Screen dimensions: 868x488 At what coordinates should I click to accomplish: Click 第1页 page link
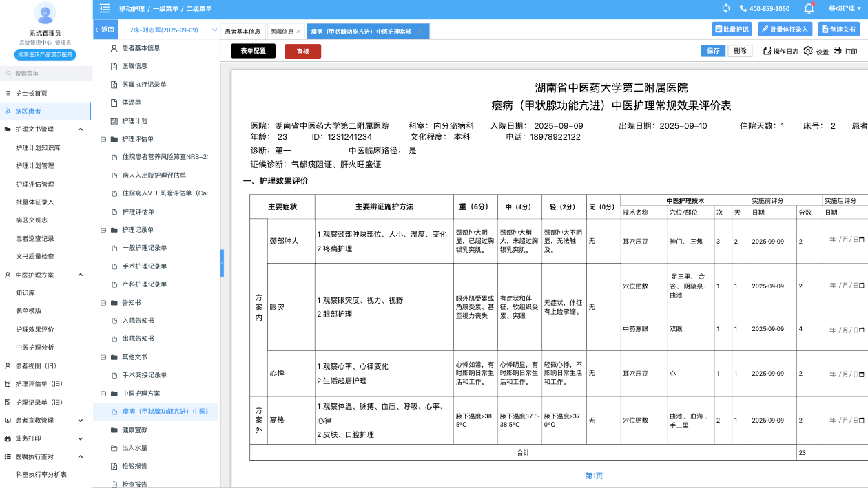594,476
